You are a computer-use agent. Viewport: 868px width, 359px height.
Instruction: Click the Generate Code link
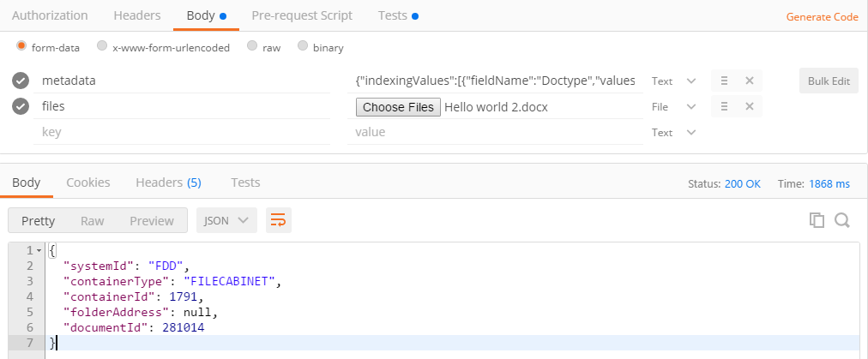[x=822, y=16]
